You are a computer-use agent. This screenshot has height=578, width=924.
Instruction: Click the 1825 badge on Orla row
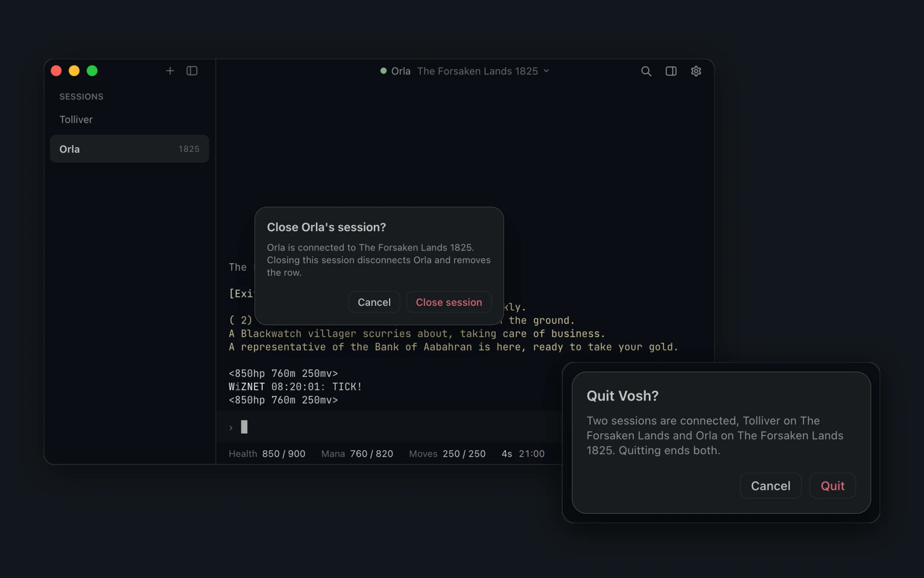pyautogui.click(x=189, y=149)
